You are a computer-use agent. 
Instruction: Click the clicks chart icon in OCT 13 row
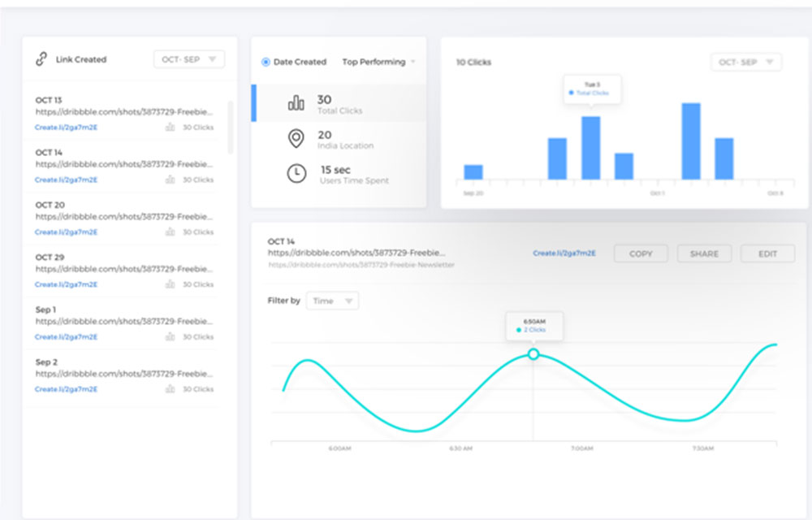pyautogui.click(x=170, y=128)
